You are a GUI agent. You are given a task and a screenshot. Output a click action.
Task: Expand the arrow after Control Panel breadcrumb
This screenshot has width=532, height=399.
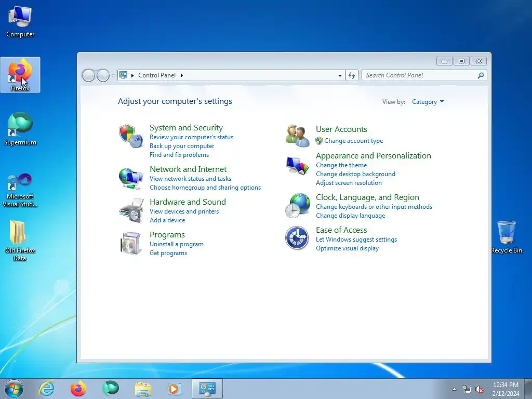(x=181, y=75)
